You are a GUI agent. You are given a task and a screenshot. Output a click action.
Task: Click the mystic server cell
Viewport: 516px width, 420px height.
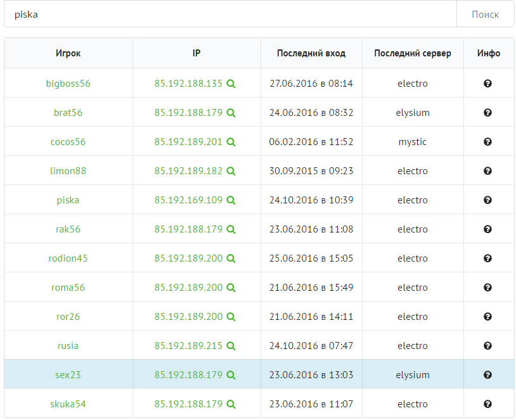(413, 142)
